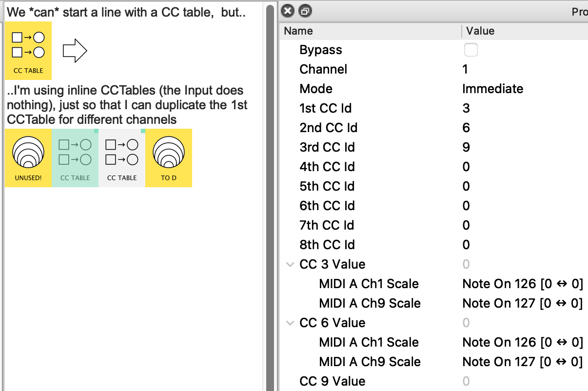This screenshot has height=391, width=588.
Task: Click the panel close X icon
Action: [288, 11]
